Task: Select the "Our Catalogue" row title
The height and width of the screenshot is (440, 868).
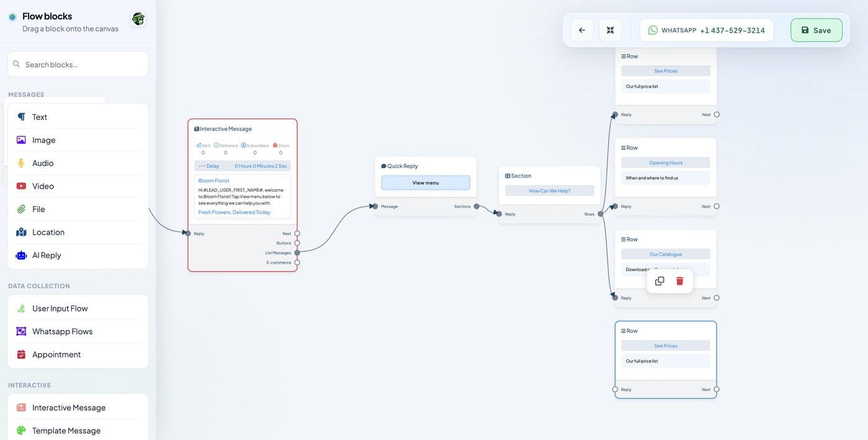Action: coord(666,254)
